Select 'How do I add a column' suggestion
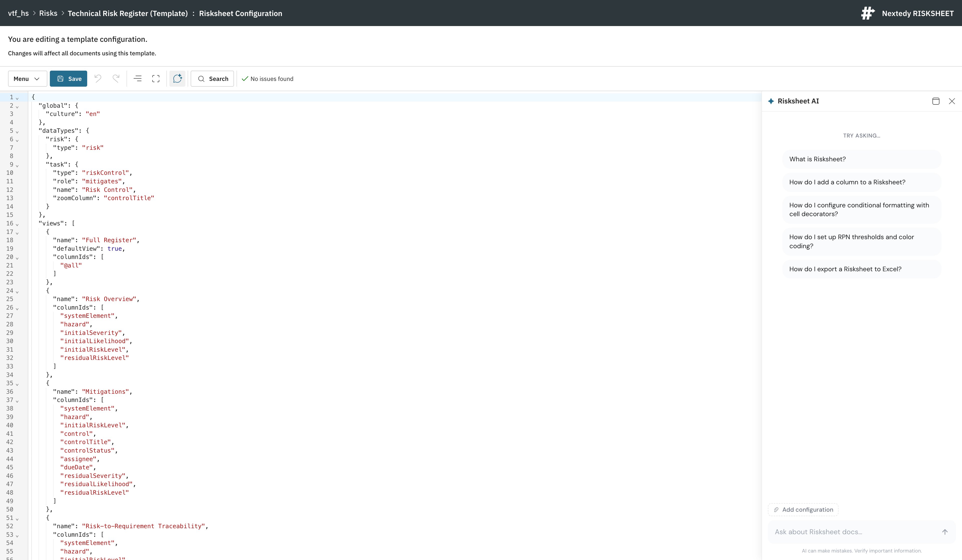Screen dimensions: 962x560 click(862, 182)
